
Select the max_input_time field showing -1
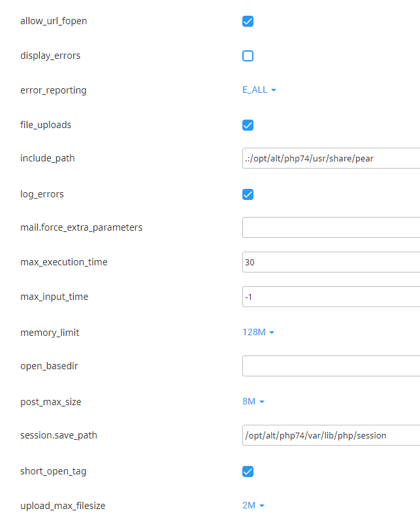(327, 296)
